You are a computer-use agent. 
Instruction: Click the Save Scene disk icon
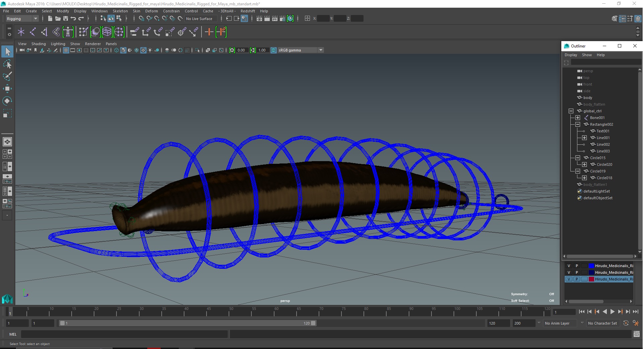pyautogui.click(x=65, y=19)
